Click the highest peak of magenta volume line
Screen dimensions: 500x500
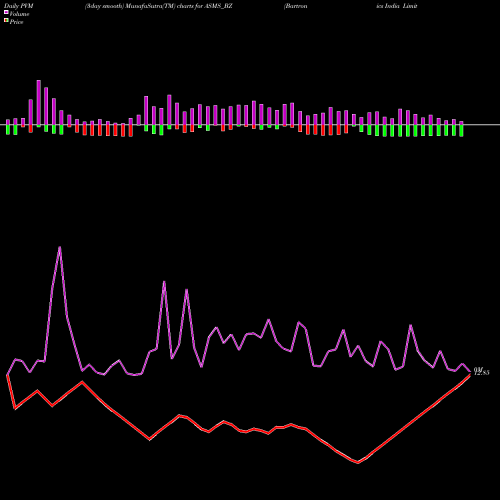pyautogui.click(x=60, y=248)
